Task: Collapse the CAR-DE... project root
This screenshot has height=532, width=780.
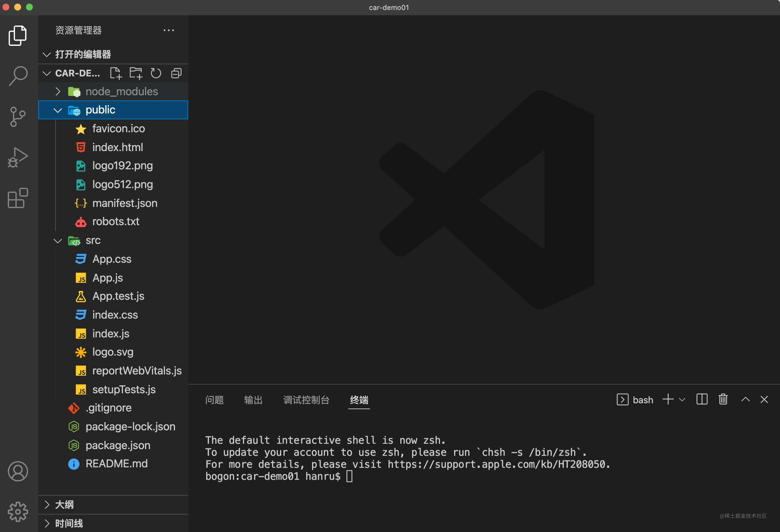Action: 47,73
